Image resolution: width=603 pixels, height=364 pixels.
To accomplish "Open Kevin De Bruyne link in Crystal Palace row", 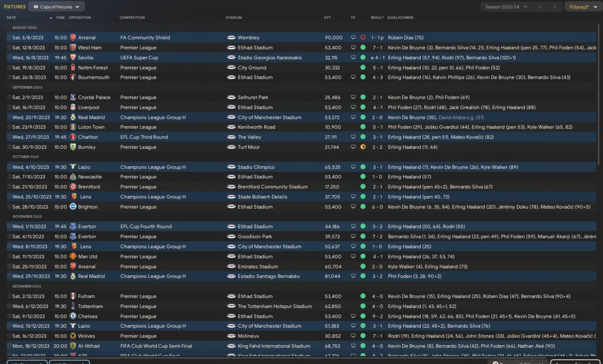I will [x=406, y=97].
